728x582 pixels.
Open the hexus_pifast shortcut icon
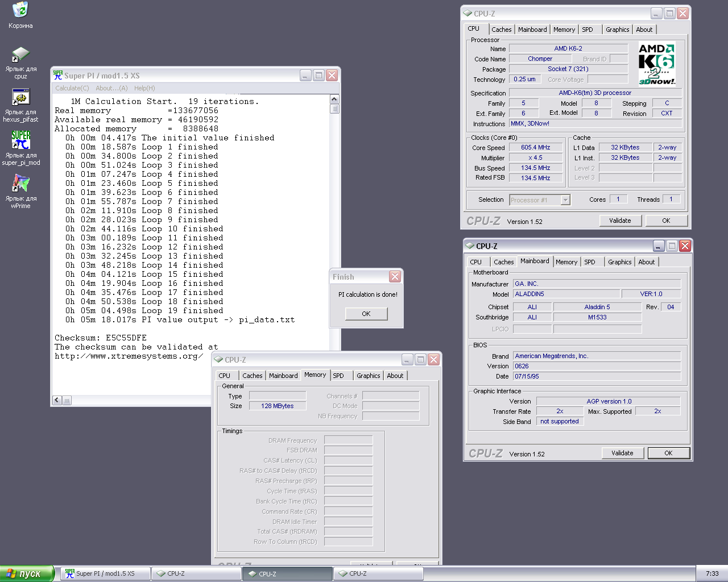(20, 97)
